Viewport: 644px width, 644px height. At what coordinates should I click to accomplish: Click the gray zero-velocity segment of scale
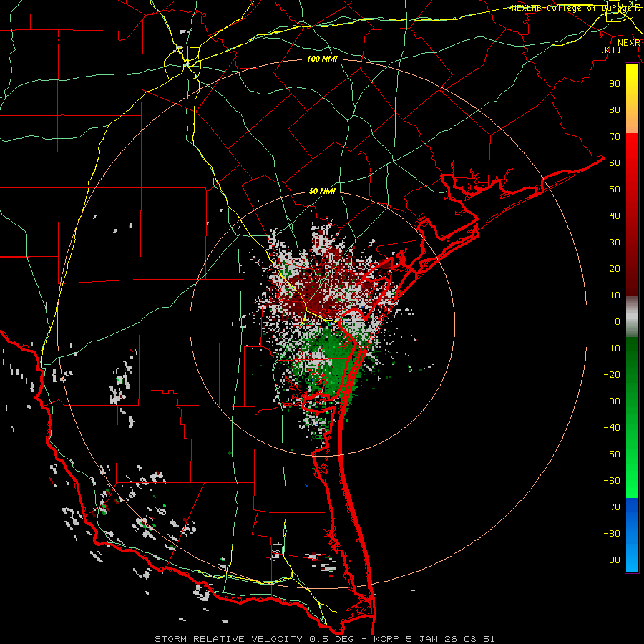coord(632,317)
